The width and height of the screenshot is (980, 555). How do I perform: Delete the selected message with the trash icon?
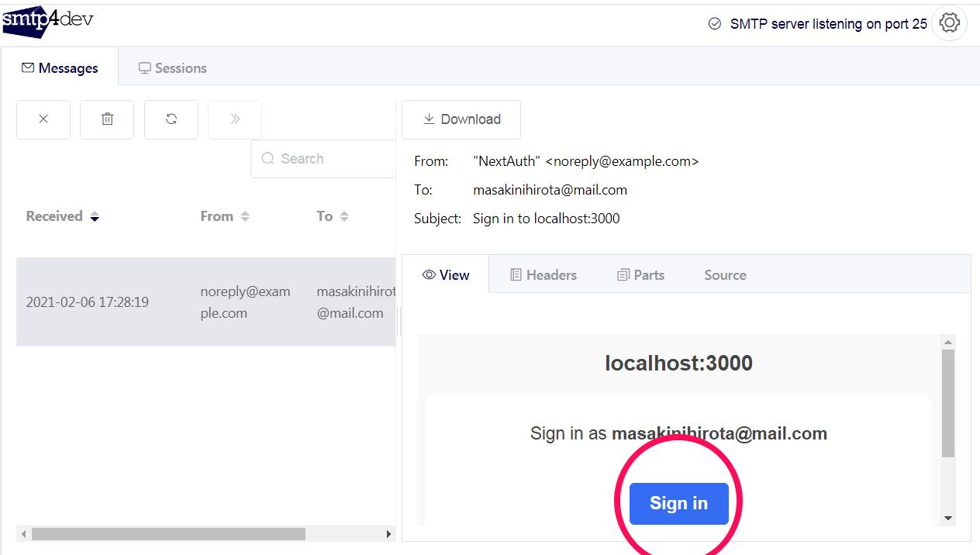pyautogui.click(x=106, y=119)
